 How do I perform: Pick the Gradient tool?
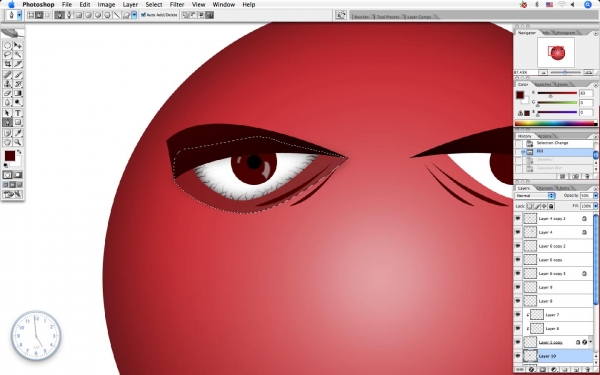coord(18,93)
